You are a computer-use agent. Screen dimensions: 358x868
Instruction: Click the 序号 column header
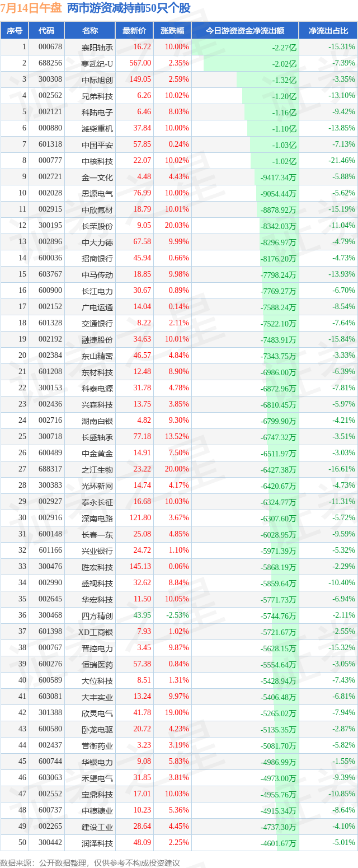tap(15, 31)
